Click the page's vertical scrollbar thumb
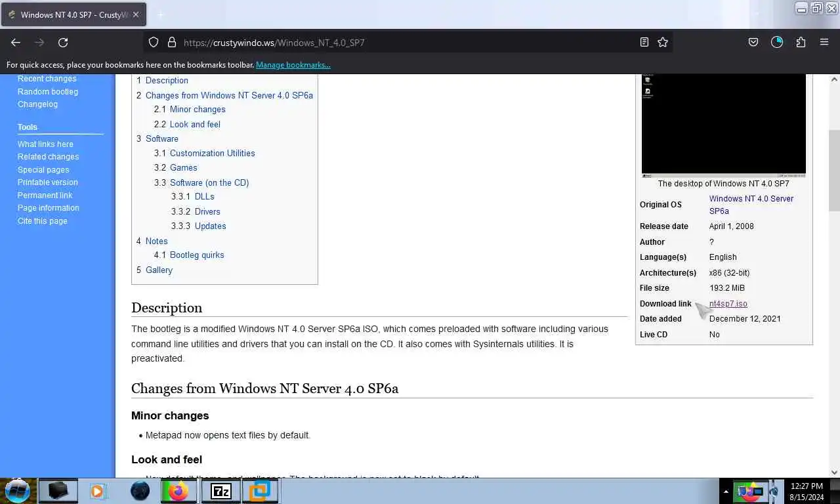This screenshot has height=504, width=840. click(x=834, y=170)
